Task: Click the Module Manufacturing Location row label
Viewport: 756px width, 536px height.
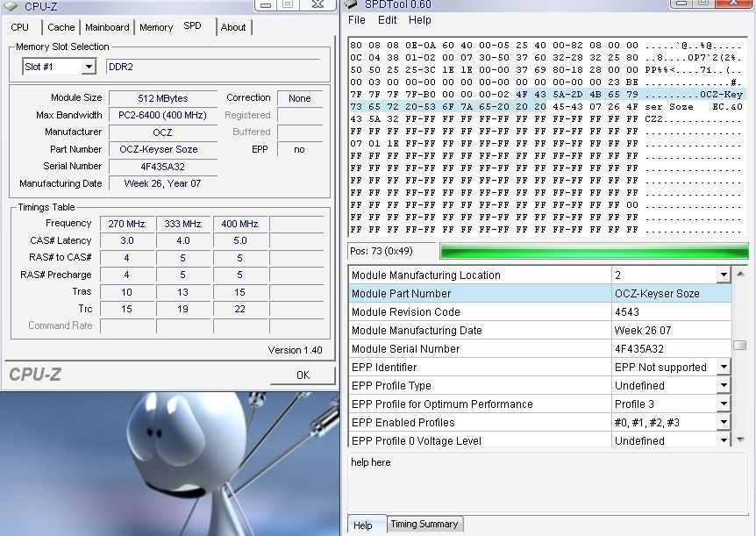Action: pyautogui.click(x=426, y=275)
